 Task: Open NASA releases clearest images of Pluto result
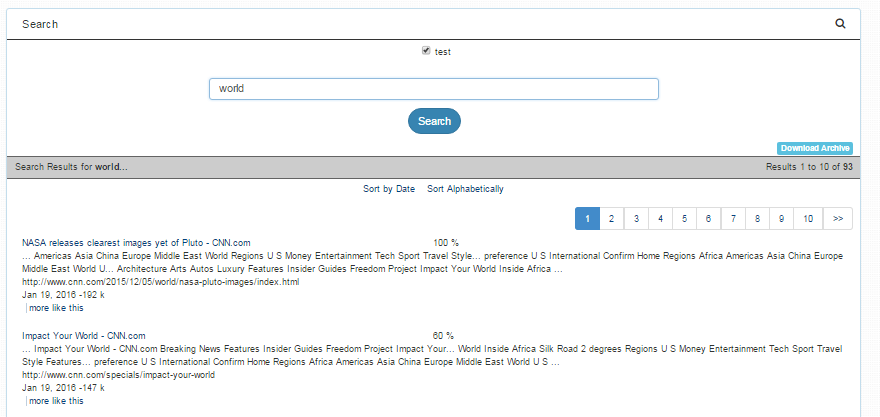click(x=136, y=243)
